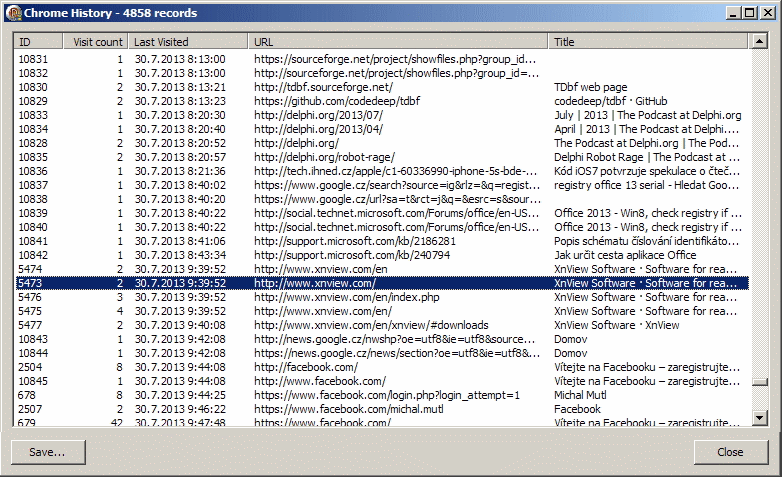Click the Chrome History app icon in title bar
Image resolution: width=782 pixels, height=477 pixels.
13,13
